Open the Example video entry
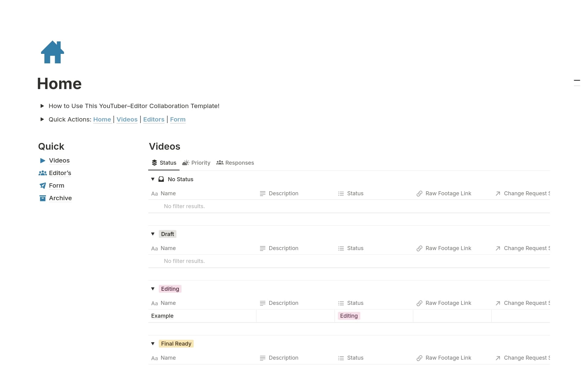The width and height of the screenshot is (588, 367). coord(162,316)
